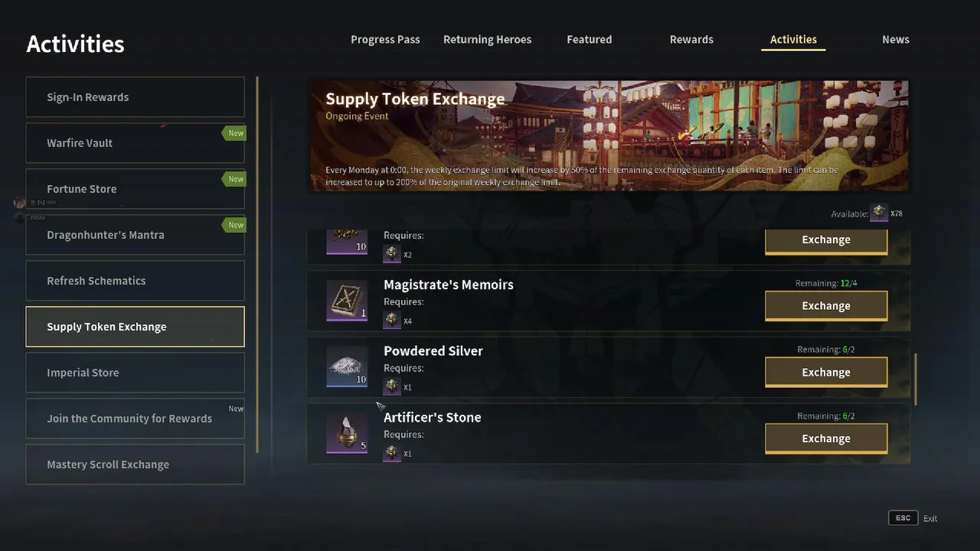Click the ESC key icon to exit
Viewport: 980px width, 551px height.
903,518
